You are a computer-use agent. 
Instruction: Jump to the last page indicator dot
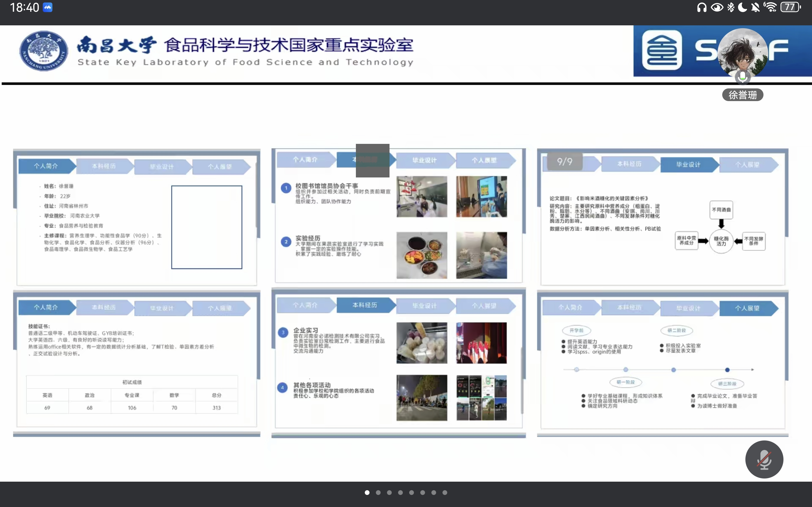tap(445, 492)
